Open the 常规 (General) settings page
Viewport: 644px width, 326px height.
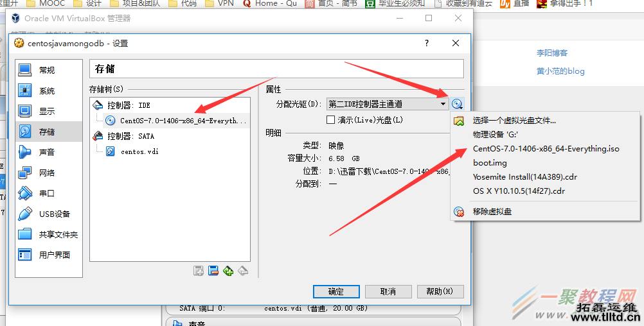tap(48, 70)
